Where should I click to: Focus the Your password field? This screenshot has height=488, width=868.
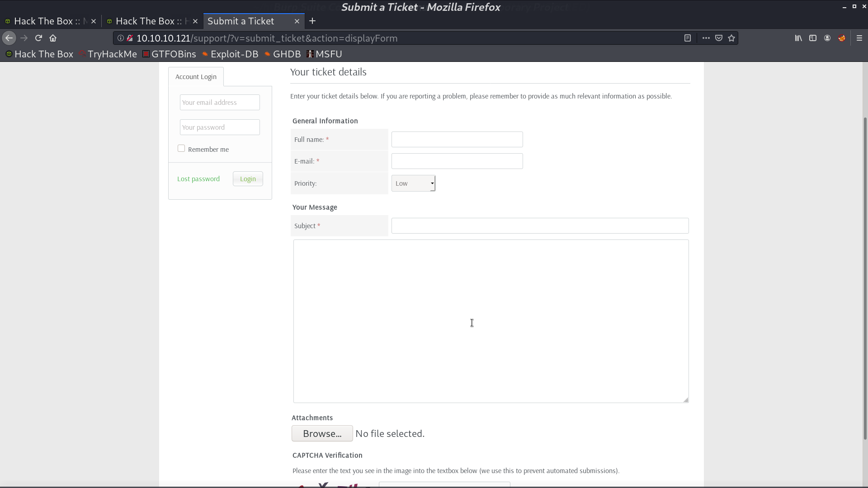[x=220, y=127]
